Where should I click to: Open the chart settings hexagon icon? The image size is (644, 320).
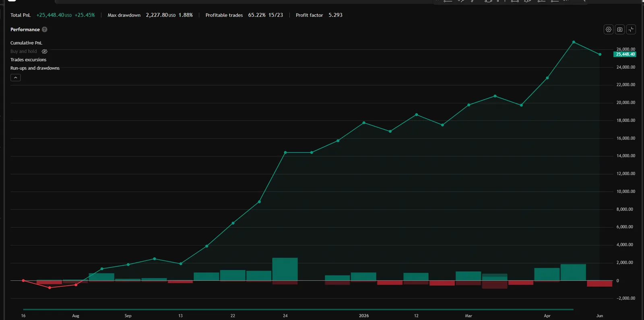[609, 29]
